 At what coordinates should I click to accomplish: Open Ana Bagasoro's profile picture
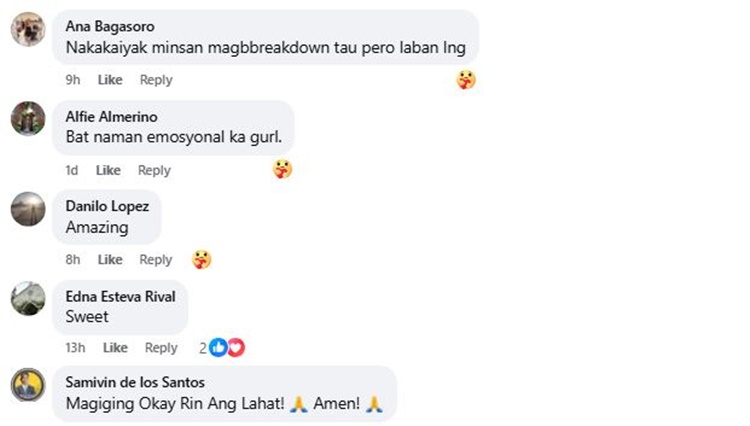[28, 29]
